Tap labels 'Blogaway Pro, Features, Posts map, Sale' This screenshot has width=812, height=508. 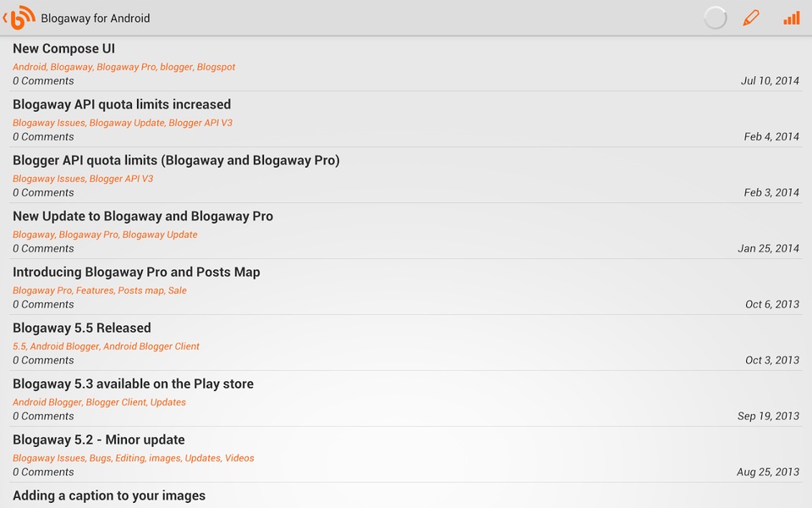tap(100, 290)
